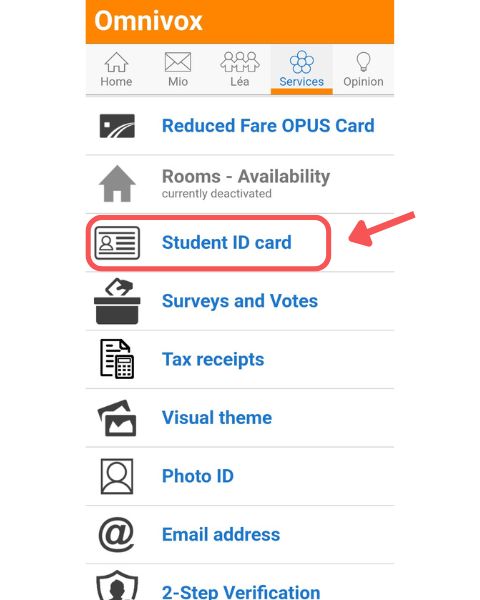This screenshot has height=600, width=480.
Task: Click the Photo ID portrait icon
Action: pyautogui.click(x=117, y=476)
